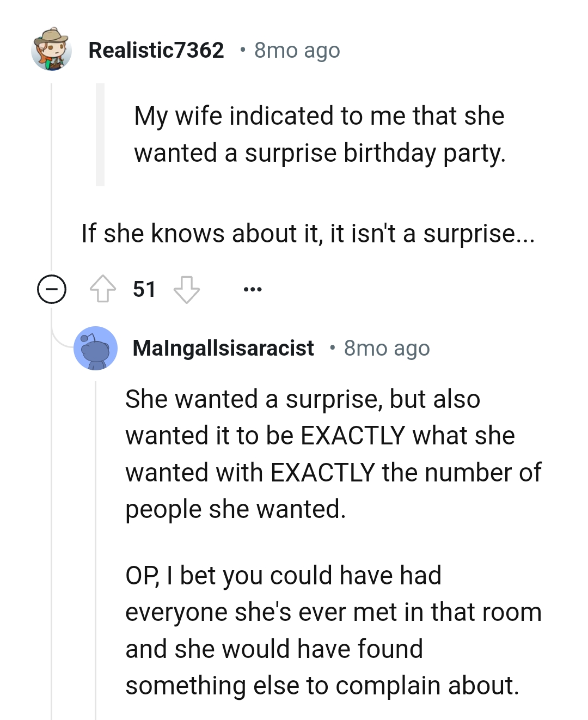This screenshot has width=588, height=720.
Task: Collapse MaIngallsisaracist's reply via its thread line
Action: (x=96, y=545)
